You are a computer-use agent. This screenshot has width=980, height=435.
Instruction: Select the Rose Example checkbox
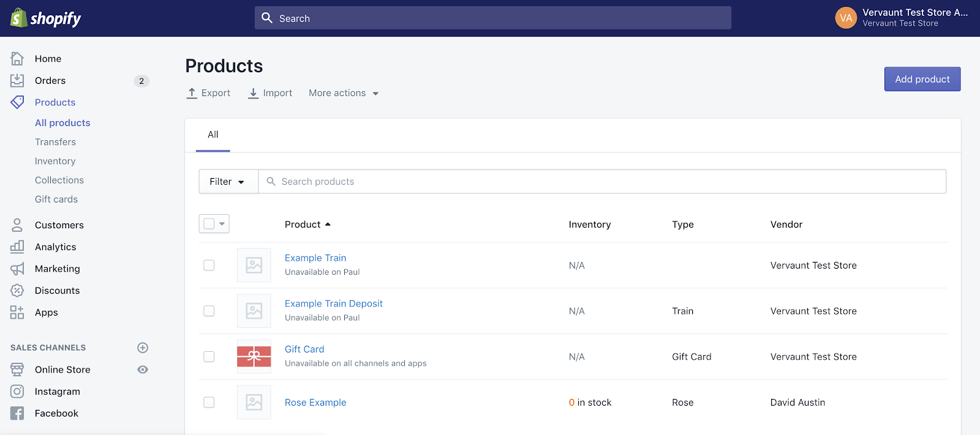coord(209,403)
